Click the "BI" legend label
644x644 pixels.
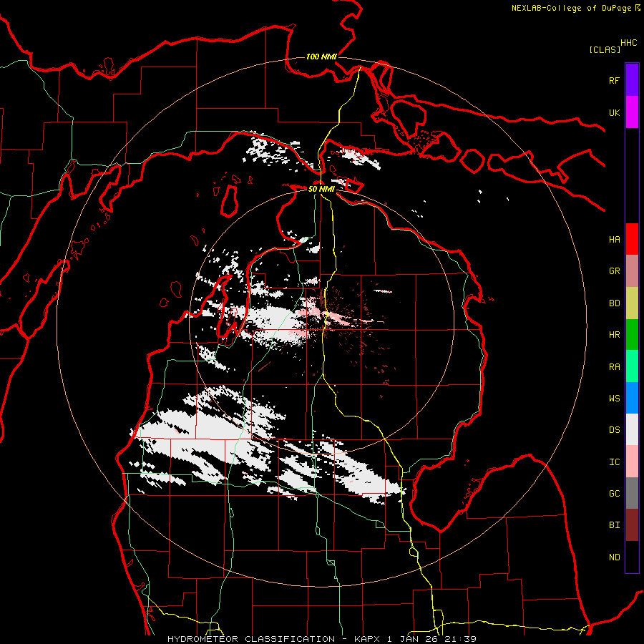pyautogui.click(x=614, y=525)
